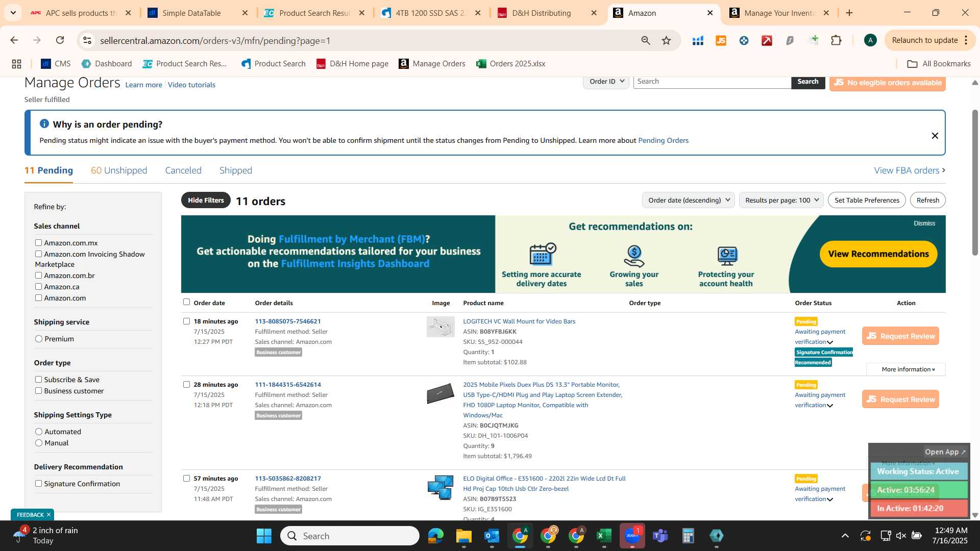Refresh the orders table

[x=927, y=200]
